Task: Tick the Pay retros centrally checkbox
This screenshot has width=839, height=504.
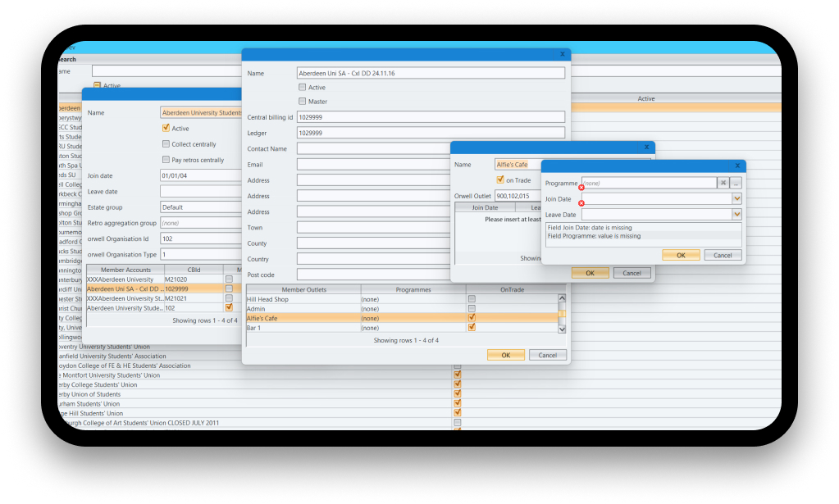Action: coord(166,160)
